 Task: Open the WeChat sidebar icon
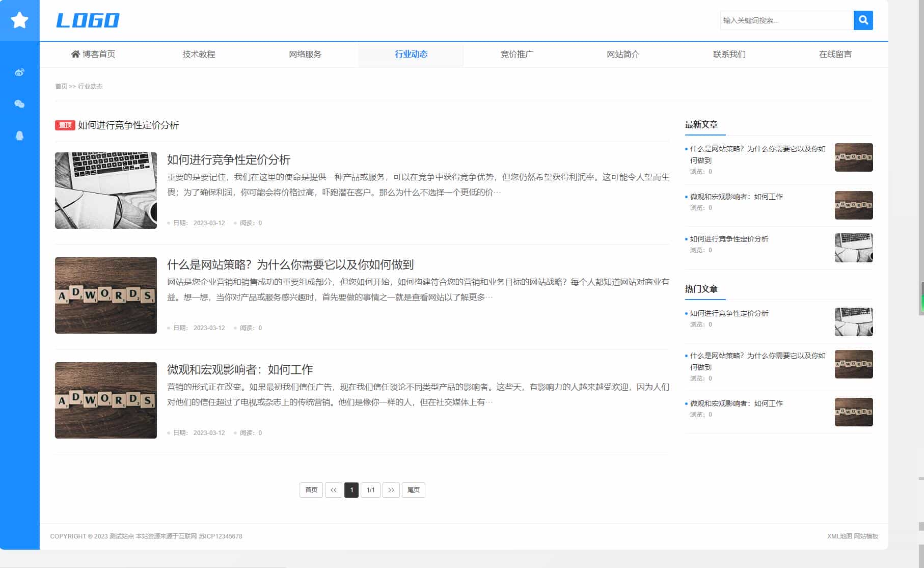(x=19, y=104)
